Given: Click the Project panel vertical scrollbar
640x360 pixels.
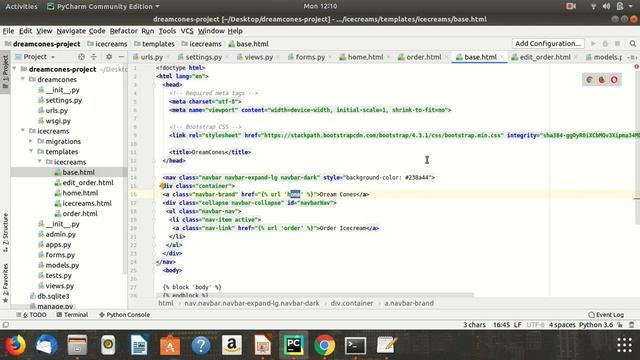Looking at the screenshot, I should click(125, 169).
